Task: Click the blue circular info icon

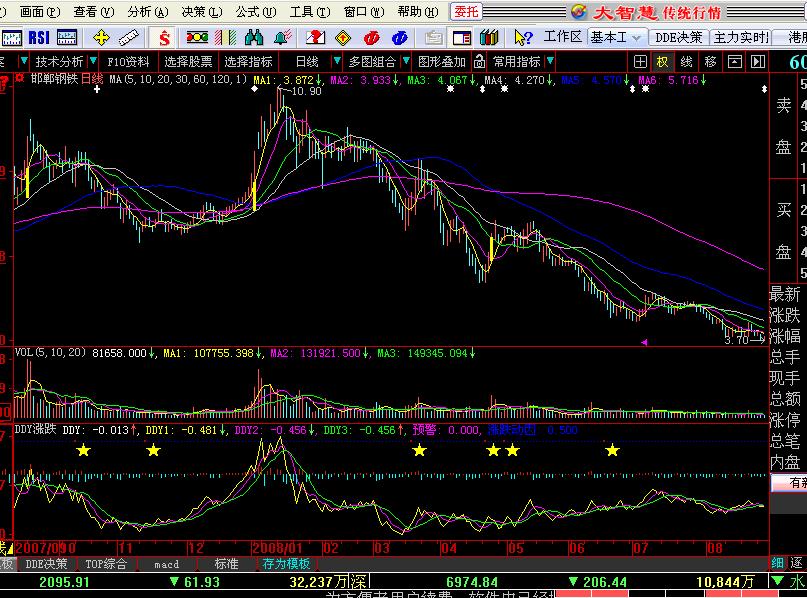Action: (x=399, y=38)
